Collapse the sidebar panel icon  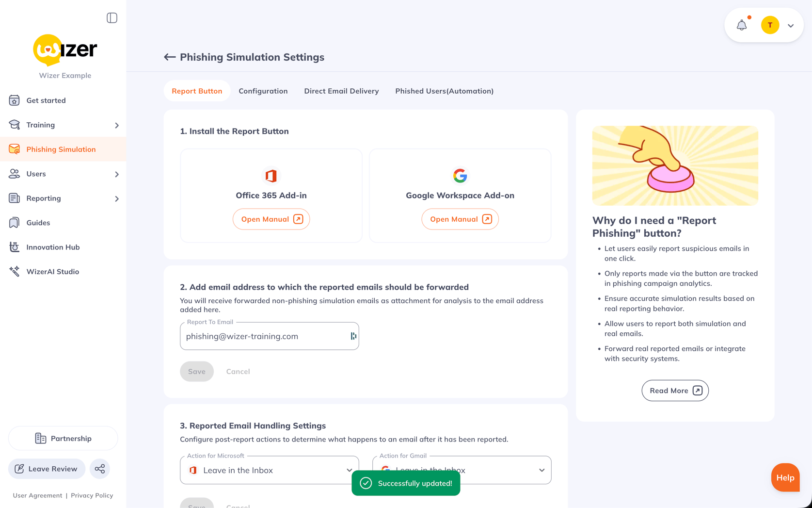pyautogui.click(x=112, y=18)
